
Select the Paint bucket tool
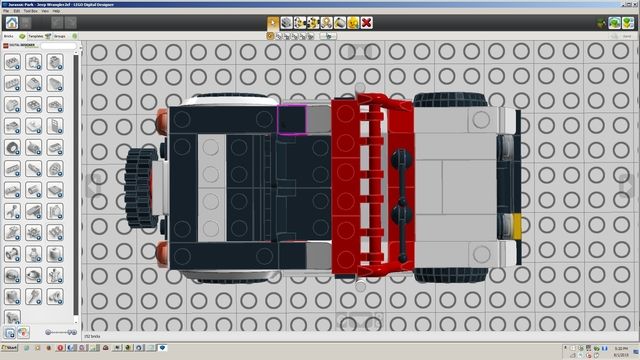[340, 23]
